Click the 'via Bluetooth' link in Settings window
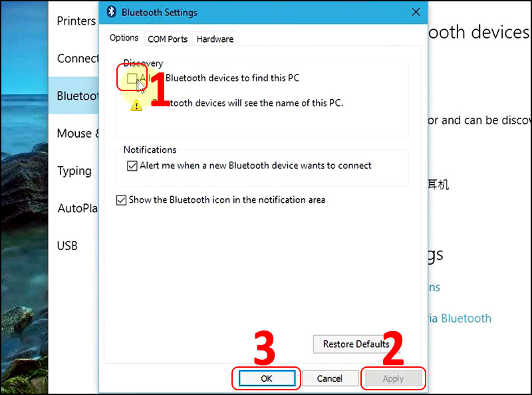Image resolution: width=532 pixels, height=395 pixels. pos(460,319)
